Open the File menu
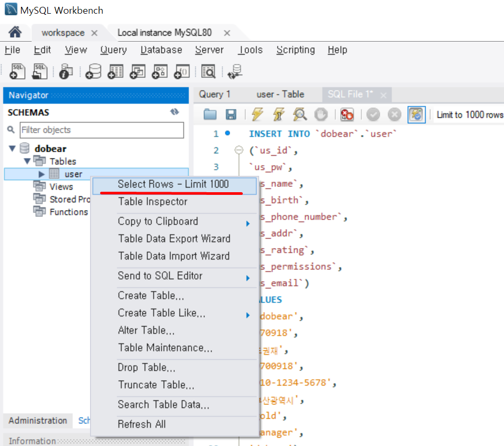The height and width of the screenshot is (446, 504). click(12, 50)
